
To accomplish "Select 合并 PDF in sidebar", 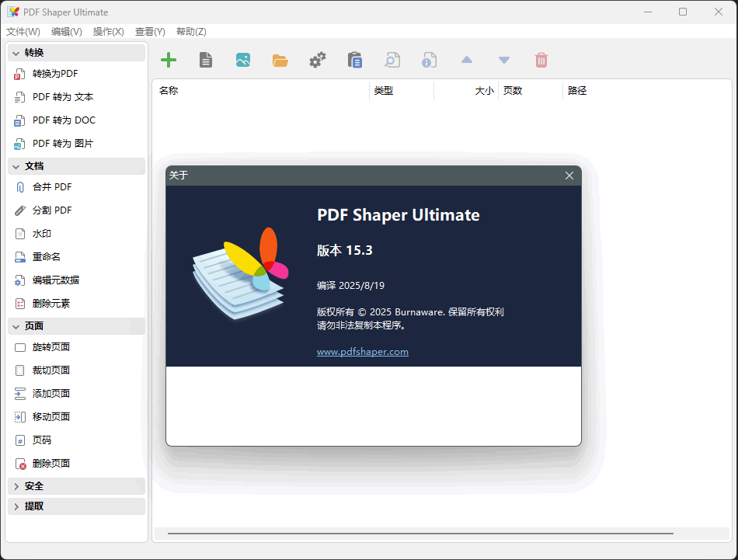I will pos(52,187).
